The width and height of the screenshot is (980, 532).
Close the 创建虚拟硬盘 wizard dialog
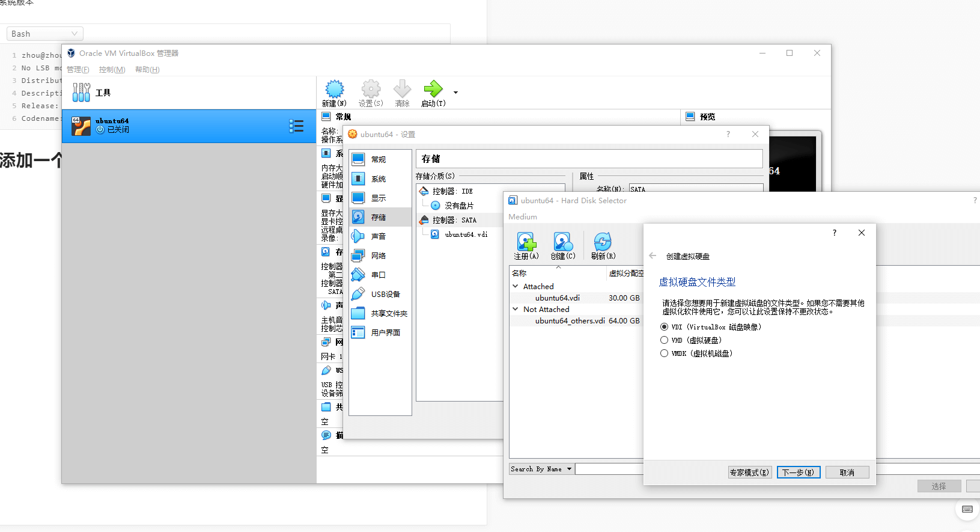click(862, 233)
